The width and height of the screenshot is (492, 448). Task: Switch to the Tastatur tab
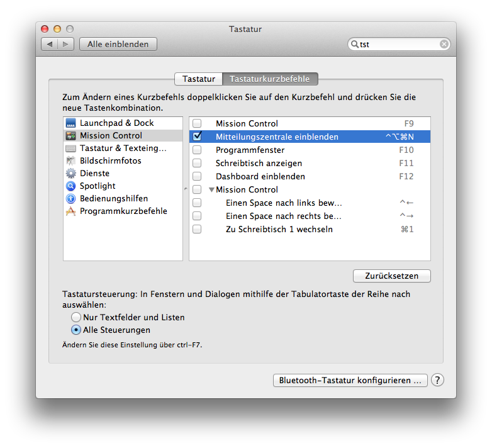(199, 79)
